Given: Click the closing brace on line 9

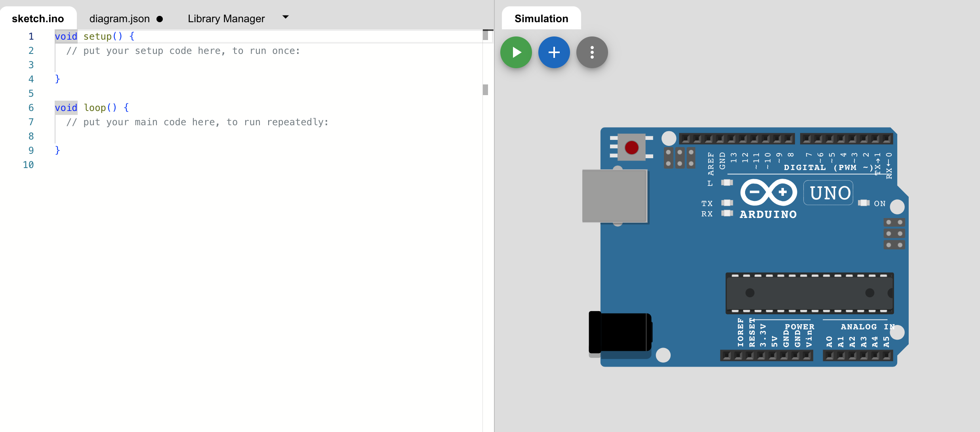Looking at the screenshot, I should pyautogui.click(x=57, y=151).
